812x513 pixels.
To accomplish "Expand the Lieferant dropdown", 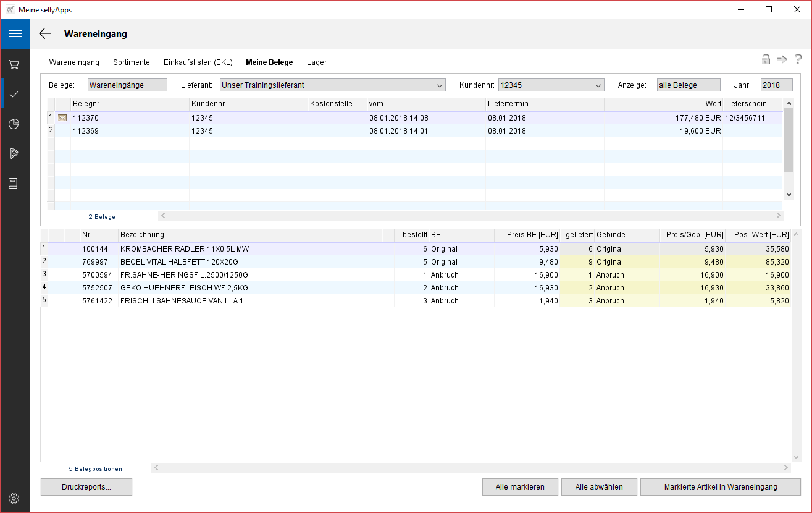I will pos(439,85).
